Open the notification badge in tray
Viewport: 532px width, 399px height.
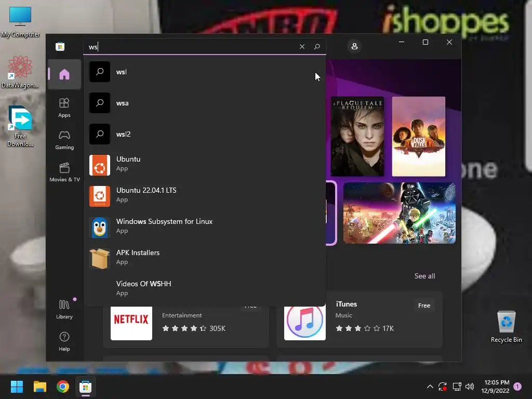(517, 387)
